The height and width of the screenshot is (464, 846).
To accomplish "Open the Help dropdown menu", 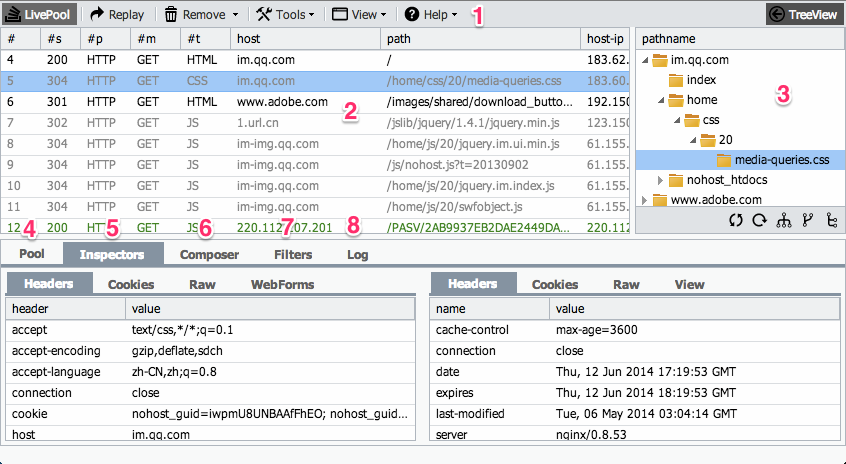I will (431, 15).
